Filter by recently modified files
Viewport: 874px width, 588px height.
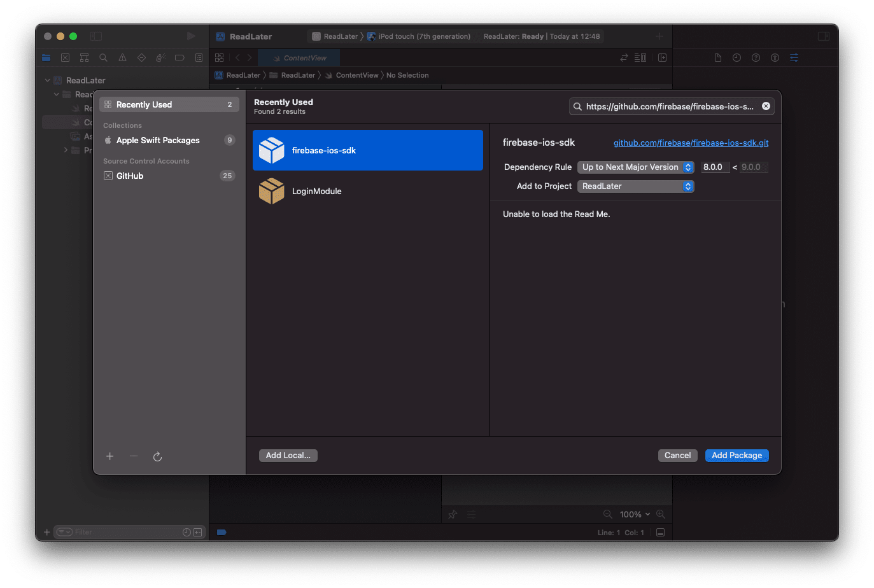[x=187, y=532]
